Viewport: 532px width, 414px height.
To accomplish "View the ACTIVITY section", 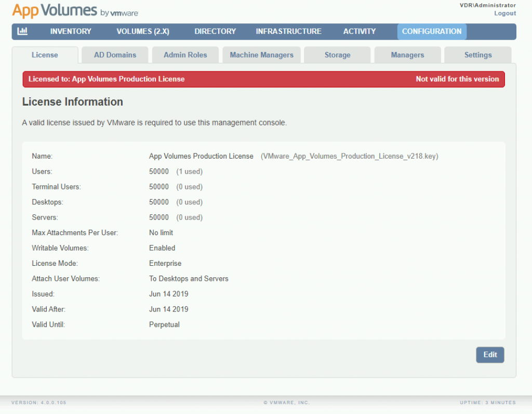I will point(359,31).
